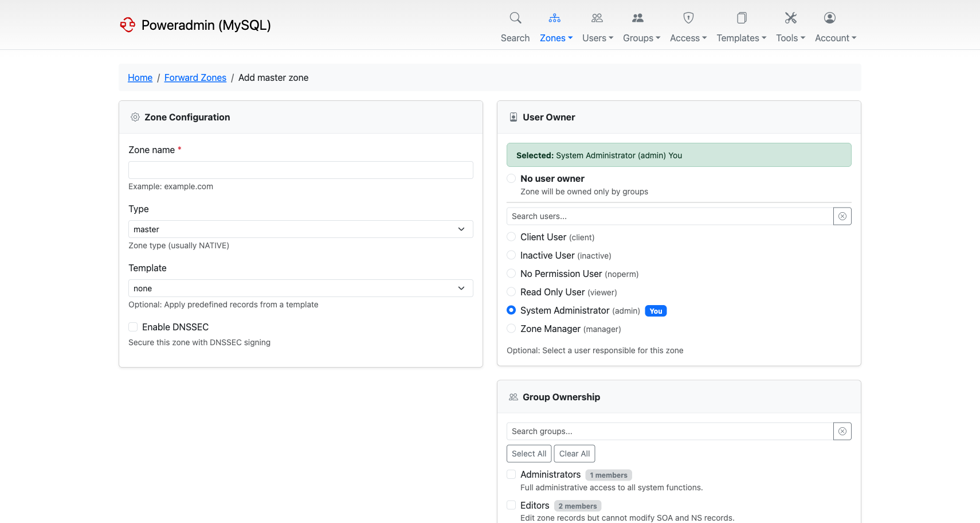Click the Tools wrench icon
The width and height of the screenshot is (980, 523).
coord(790,18)
